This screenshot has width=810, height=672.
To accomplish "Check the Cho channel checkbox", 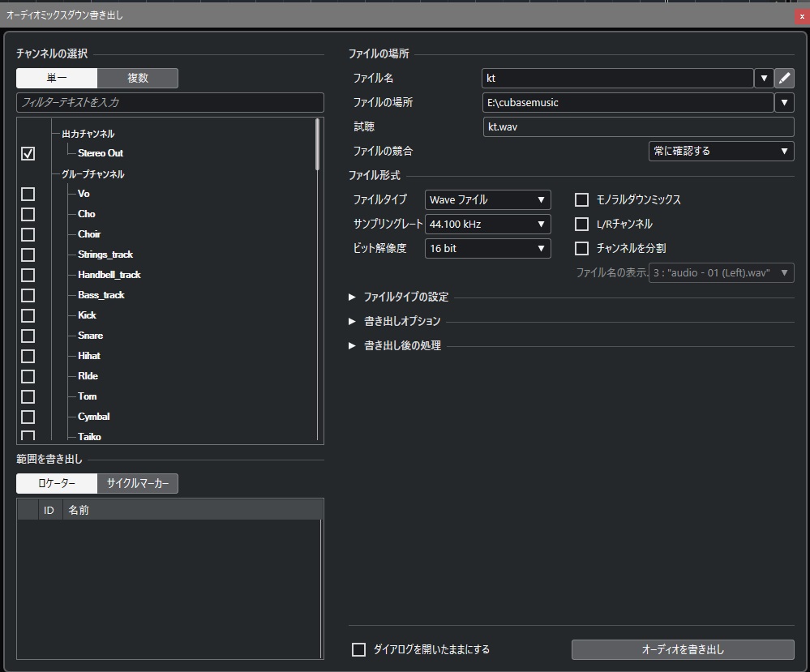I will 28,214.
